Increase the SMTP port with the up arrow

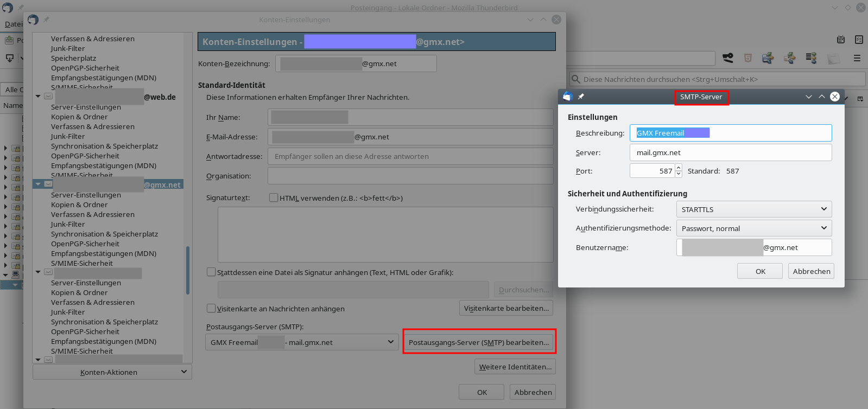(679, 168)
